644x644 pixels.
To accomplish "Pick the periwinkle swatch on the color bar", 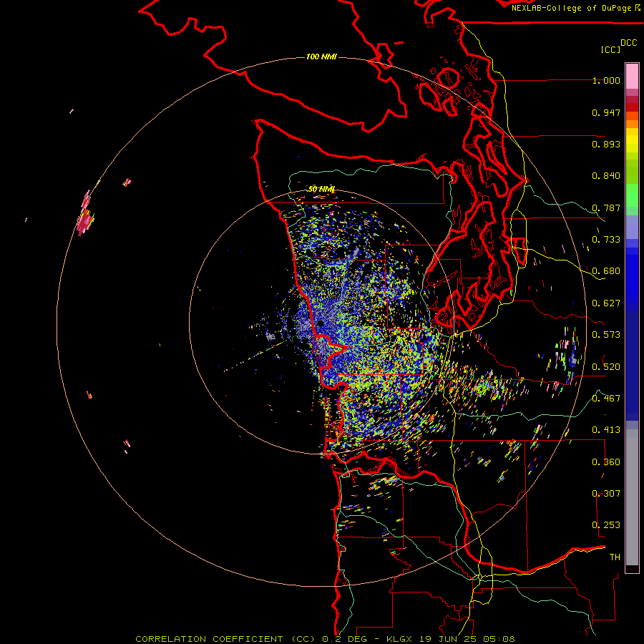I will coord(632,227).
